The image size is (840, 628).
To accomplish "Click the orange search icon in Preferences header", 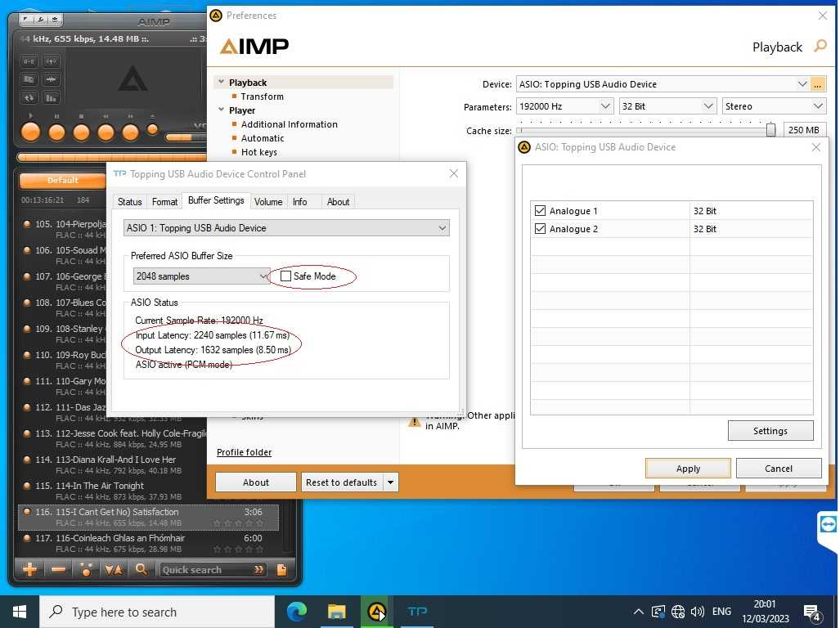I will (820, 46).
